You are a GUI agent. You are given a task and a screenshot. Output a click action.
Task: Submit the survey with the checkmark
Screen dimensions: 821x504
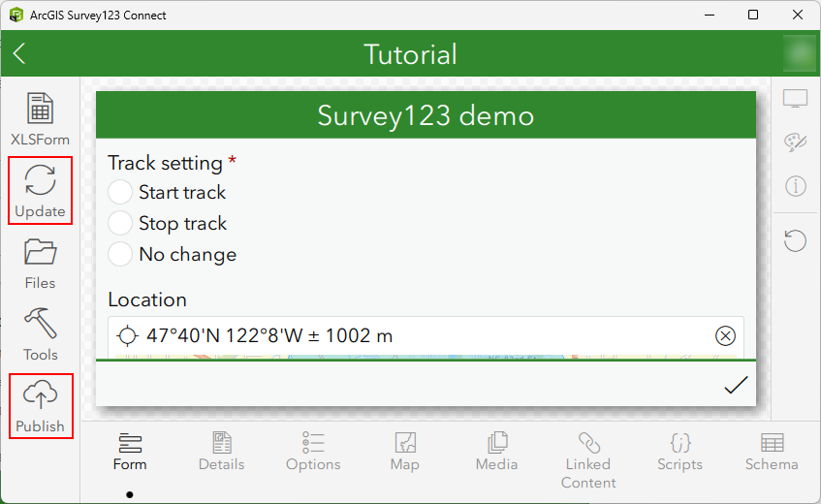(736, 386)
